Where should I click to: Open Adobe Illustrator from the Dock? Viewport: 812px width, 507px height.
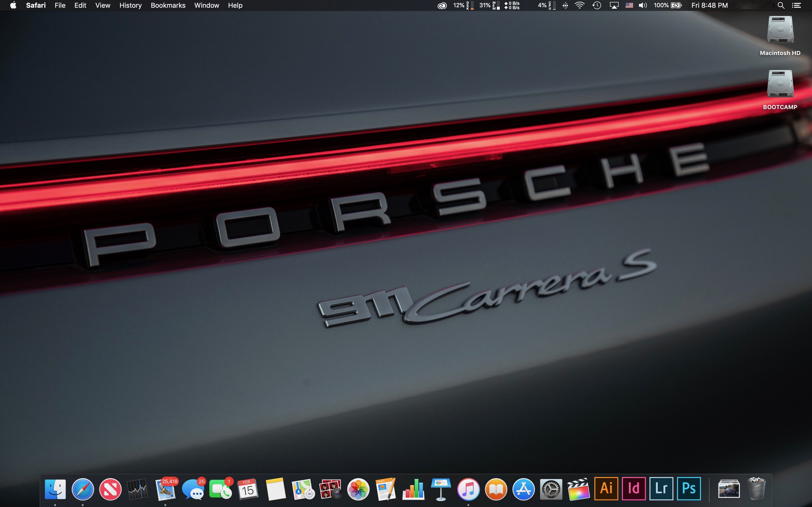(606, 489)
